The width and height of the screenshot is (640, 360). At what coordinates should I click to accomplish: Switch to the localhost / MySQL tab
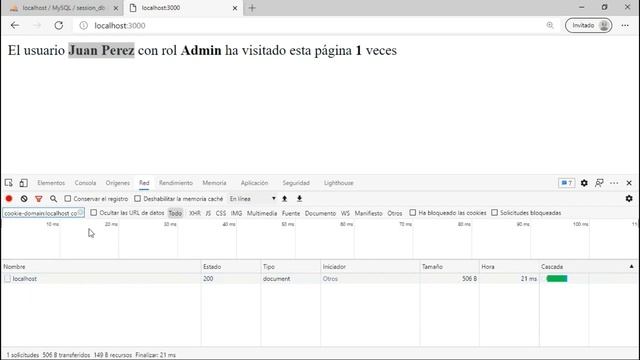pyautogui.click(x=63, y=8)
